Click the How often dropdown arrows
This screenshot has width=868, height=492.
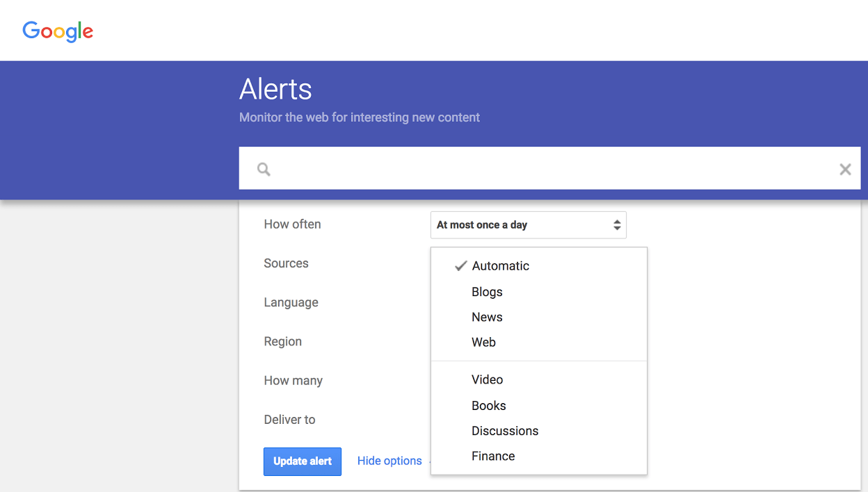tap(616, 225)
